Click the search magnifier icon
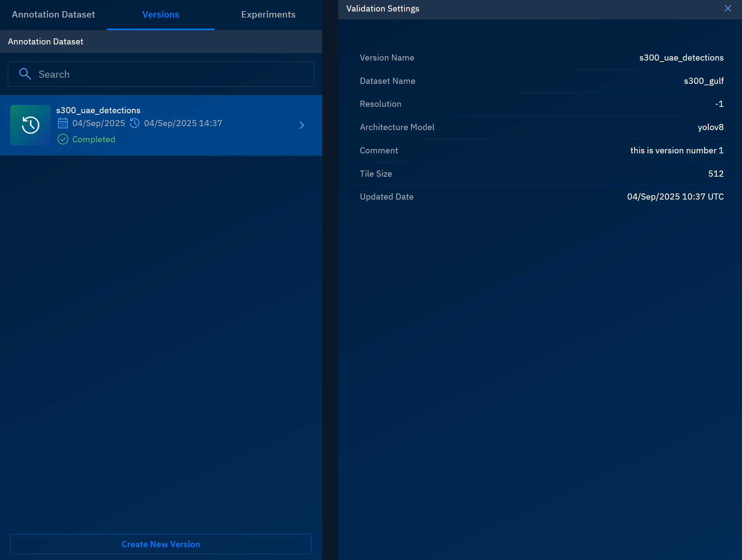 click(x=25, y=74)
